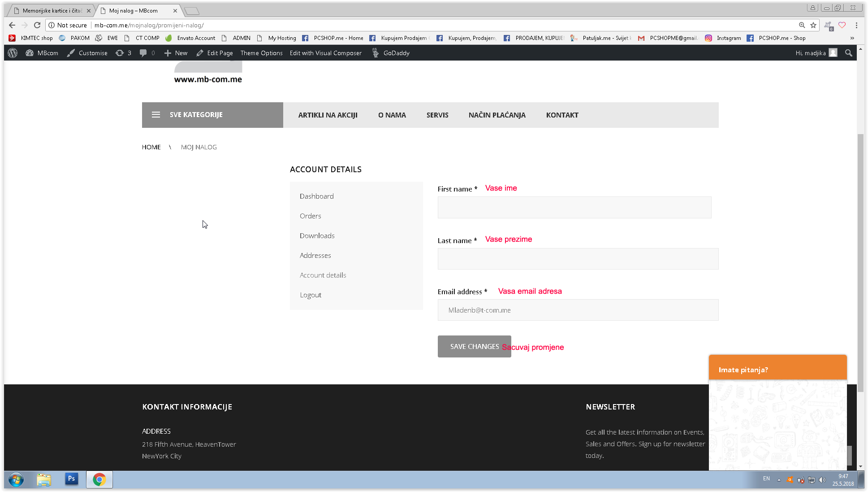Go to the SERVIS page
This screenshot has width=868, height=492.
pyautogui.click(x=437, y=115)
